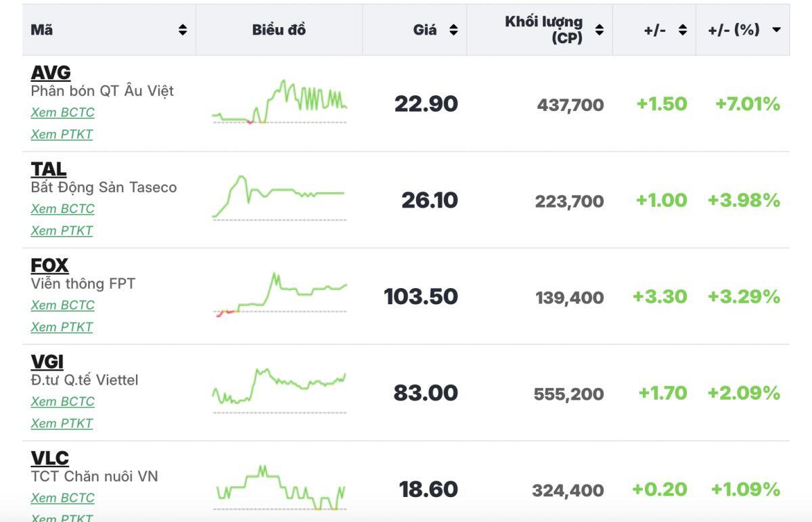The height and width of the screenshot is (522, 812).
Task: View Xem BCTC report for VLC
Action: pos(62,498)
